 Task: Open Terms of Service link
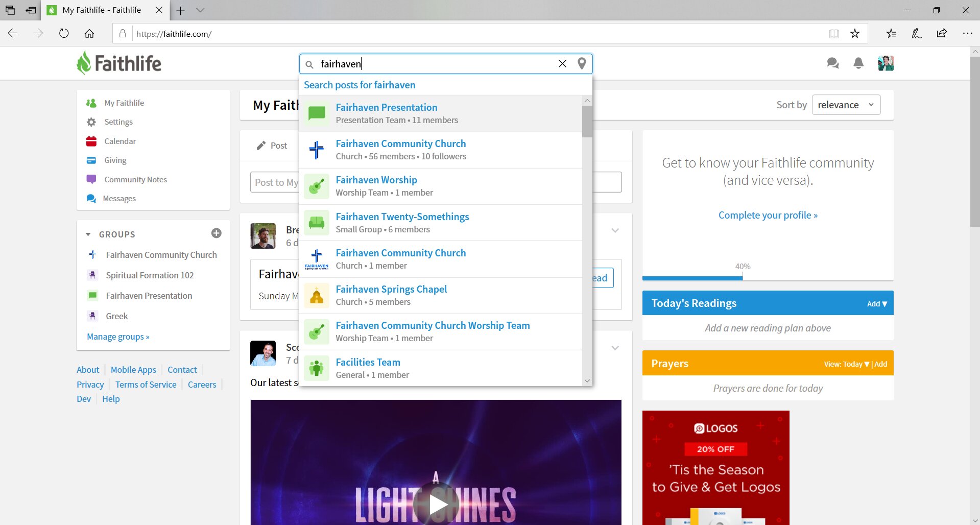point(146,385)
